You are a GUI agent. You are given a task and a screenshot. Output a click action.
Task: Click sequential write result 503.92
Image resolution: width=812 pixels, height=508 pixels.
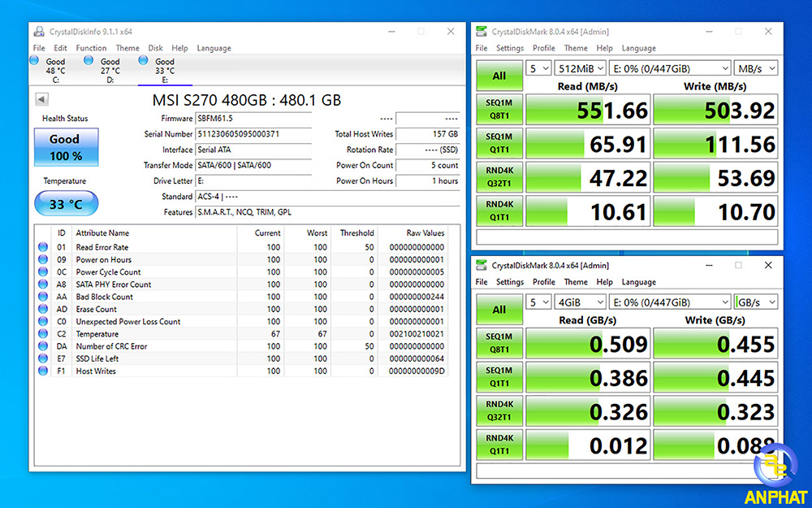(715, 110)
